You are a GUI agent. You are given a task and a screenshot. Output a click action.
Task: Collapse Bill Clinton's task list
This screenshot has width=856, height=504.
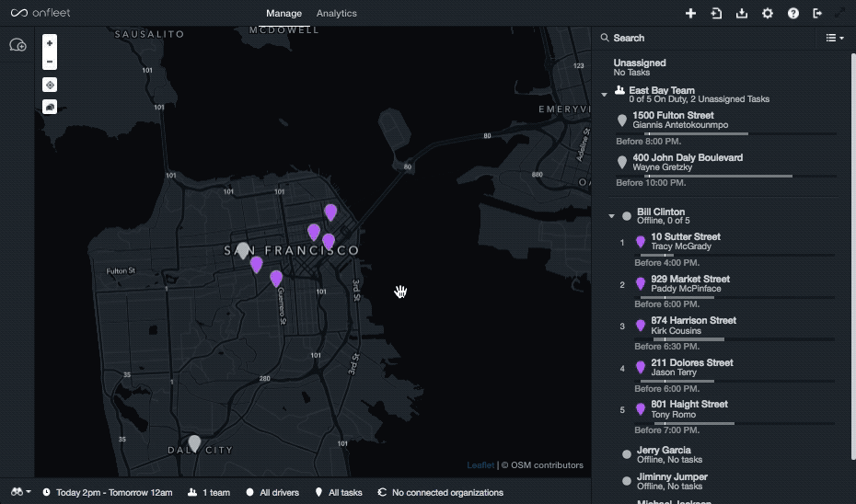[611, 216]
